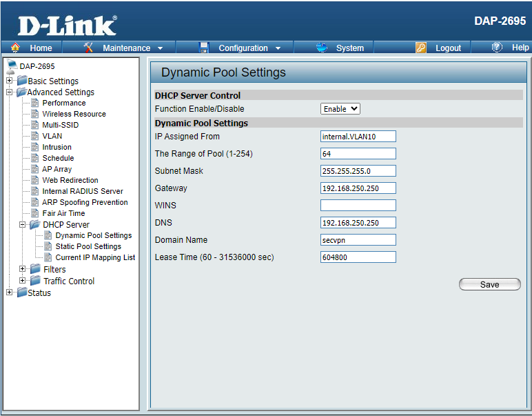The width and height of the screenshot is (532, 416).
Task: Click the WINS input field
Action: tap(358, 206)
